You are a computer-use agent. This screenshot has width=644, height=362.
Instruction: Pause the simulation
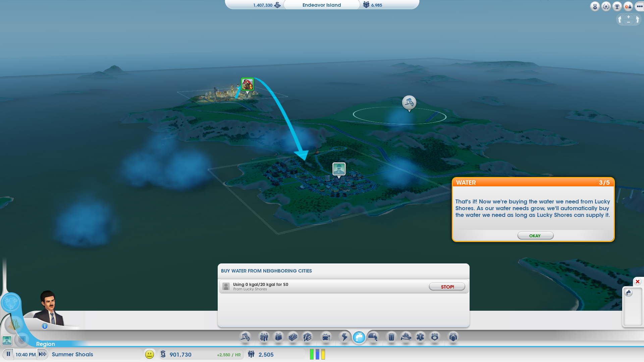[8, 354]
